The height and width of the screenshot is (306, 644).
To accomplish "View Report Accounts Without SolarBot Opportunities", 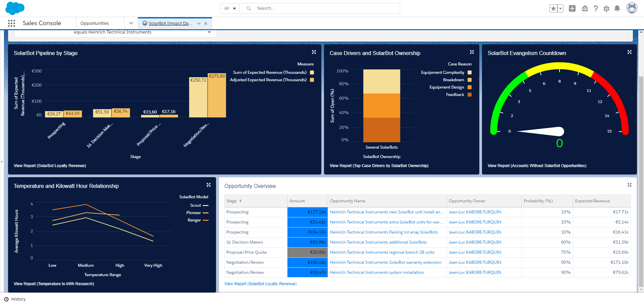I will coord(537,166).
